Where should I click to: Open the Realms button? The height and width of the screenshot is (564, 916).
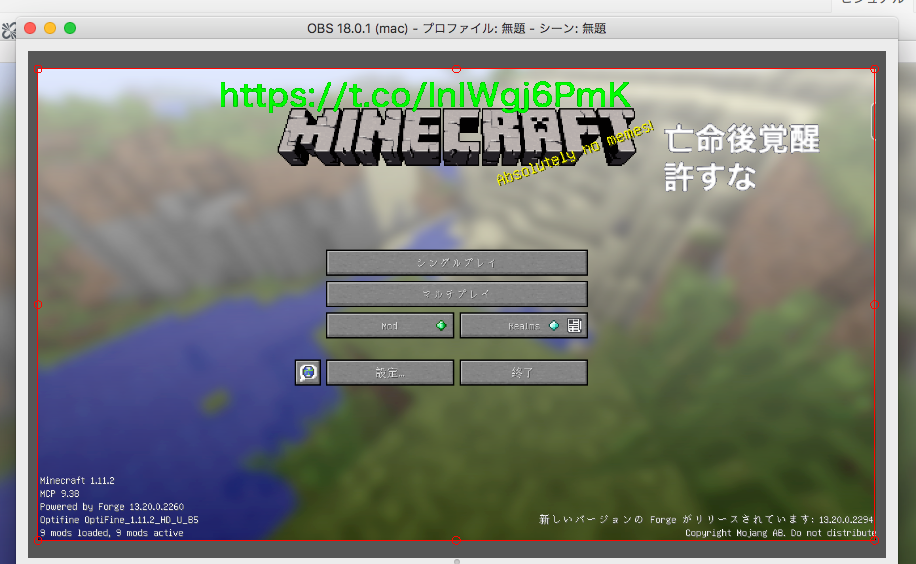(523, 326)
